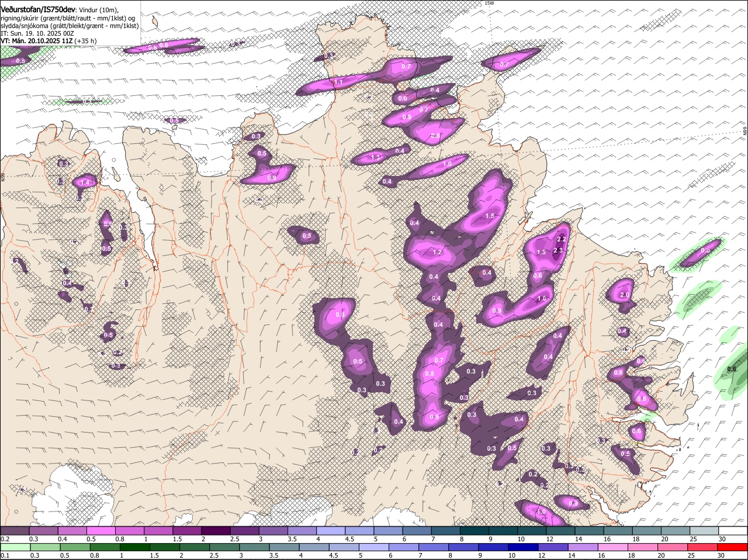Pick upper legend swatch between 20 and 25
Image resolution: width=748 pixels, height=560 pixels.
point(675,531)
